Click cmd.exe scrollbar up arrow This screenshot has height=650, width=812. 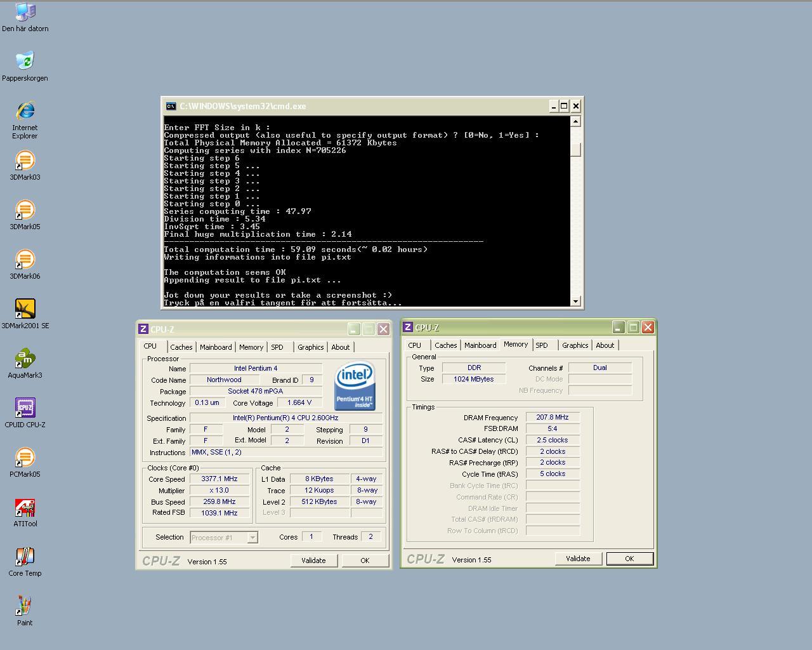click(575, 121)
